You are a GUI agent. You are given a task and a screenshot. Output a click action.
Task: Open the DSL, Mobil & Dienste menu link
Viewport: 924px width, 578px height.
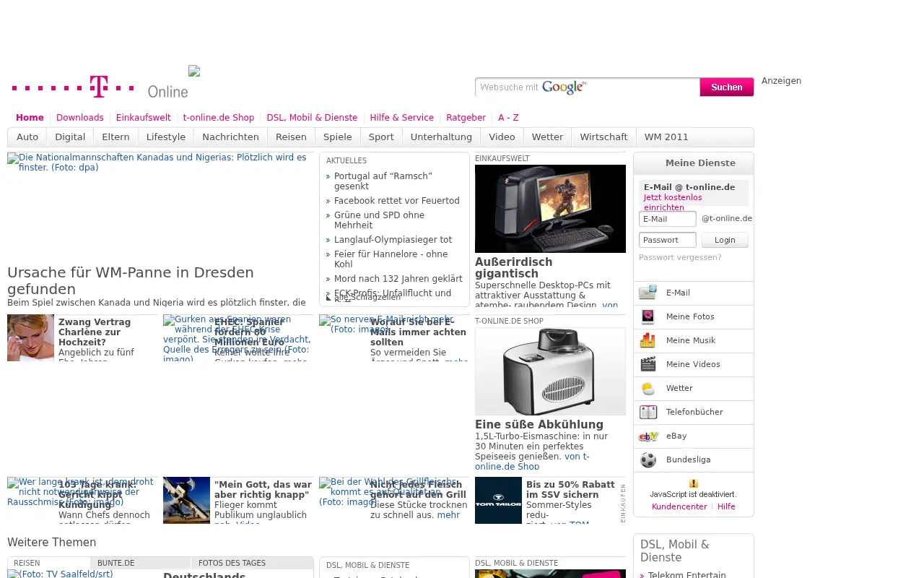coord(312,118)
